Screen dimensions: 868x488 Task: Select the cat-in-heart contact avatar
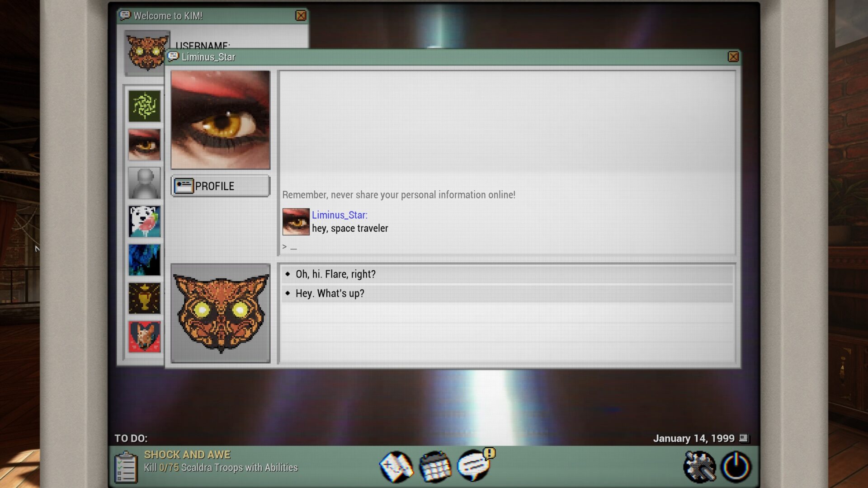(x=144, y=336)
